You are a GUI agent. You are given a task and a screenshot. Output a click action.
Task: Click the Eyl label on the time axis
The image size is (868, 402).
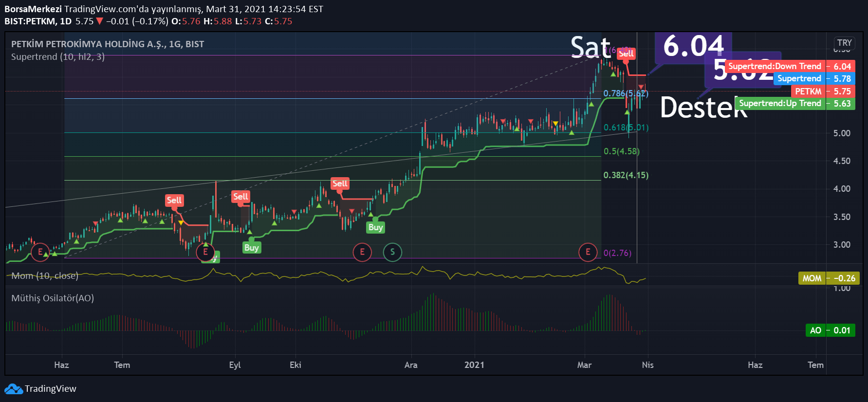point(235,365)
